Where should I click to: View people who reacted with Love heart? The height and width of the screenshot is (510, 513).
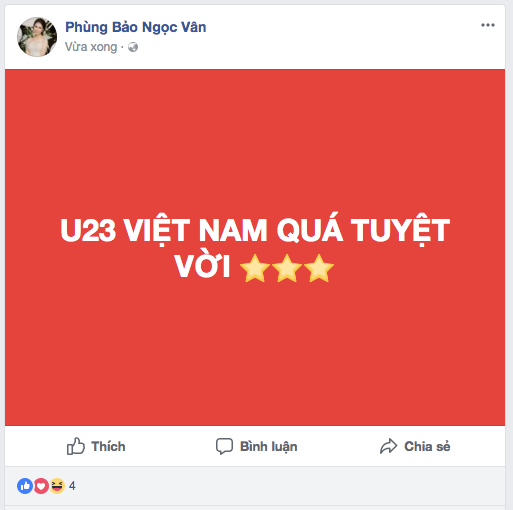41,486
